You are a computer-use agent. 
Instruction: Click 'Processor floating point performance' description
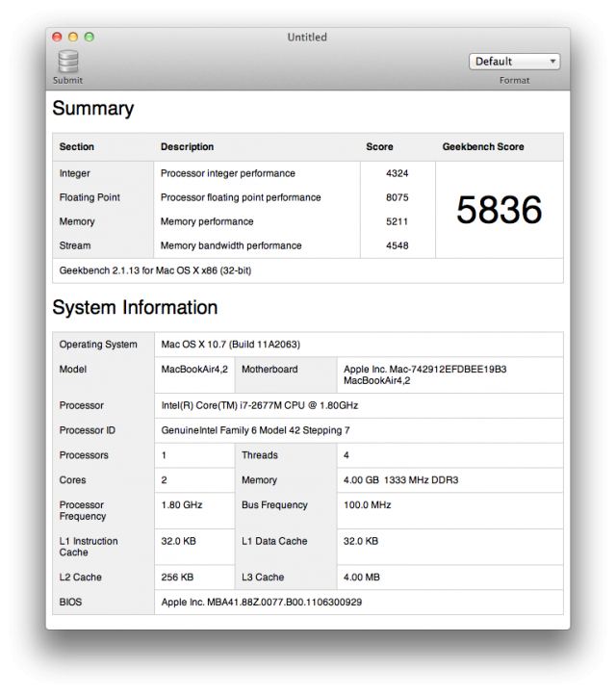241,197
